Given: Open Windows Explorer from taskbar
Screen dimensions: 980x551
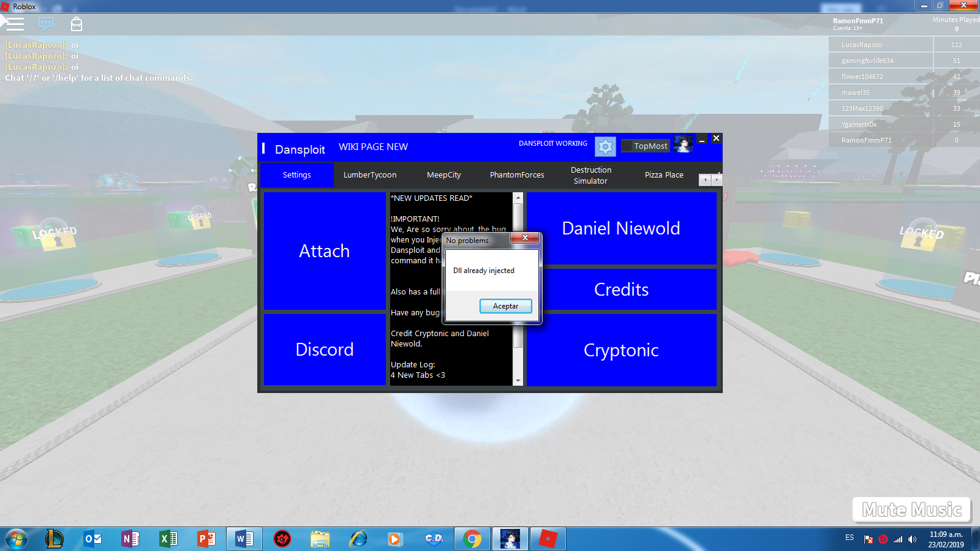Looking at the screenshot, I should 320,539.
